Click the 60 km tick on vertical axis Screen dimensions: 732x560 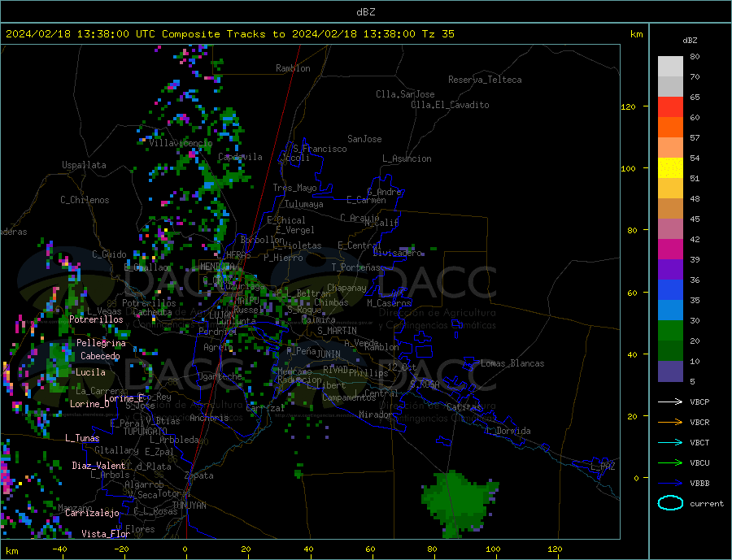631,293
